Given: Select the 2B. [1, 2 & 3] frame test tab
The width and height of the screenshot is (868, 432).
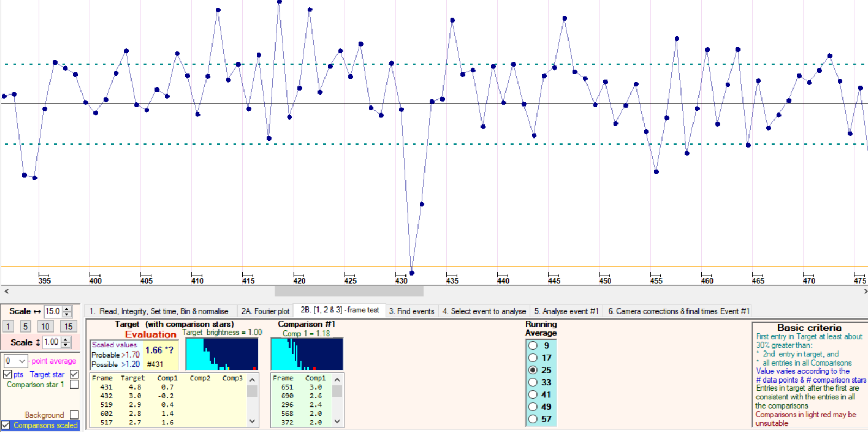Looking at the screenshot, I should coord(340,310).
